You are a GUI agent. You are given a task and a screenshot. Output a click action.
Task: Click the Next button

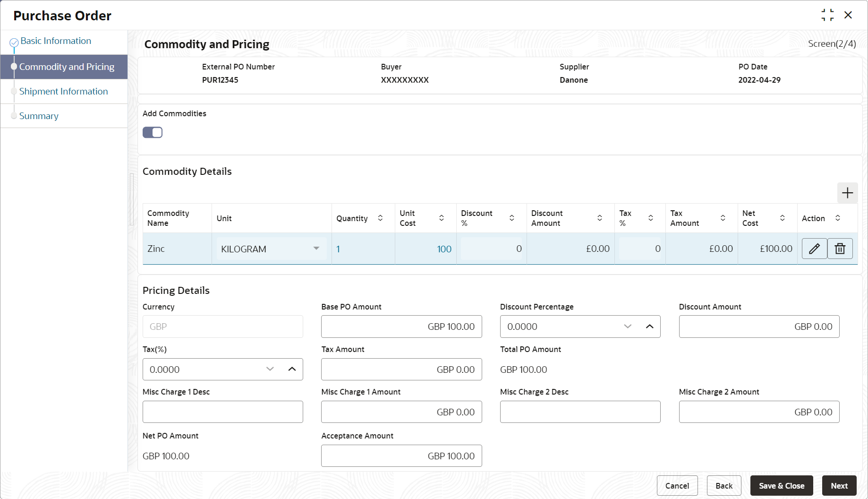pos(839,486)
